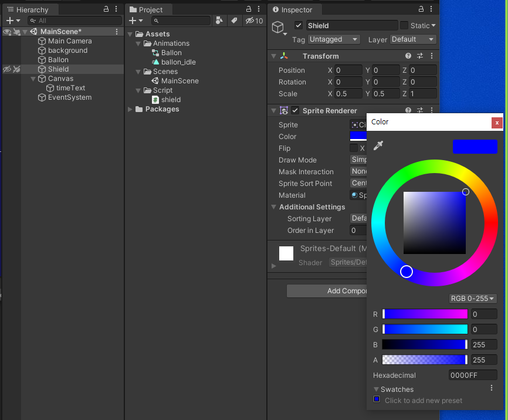Toggle MainScene picking hand icon
This screenshot has width=508, height=420.
click(16, 32)
